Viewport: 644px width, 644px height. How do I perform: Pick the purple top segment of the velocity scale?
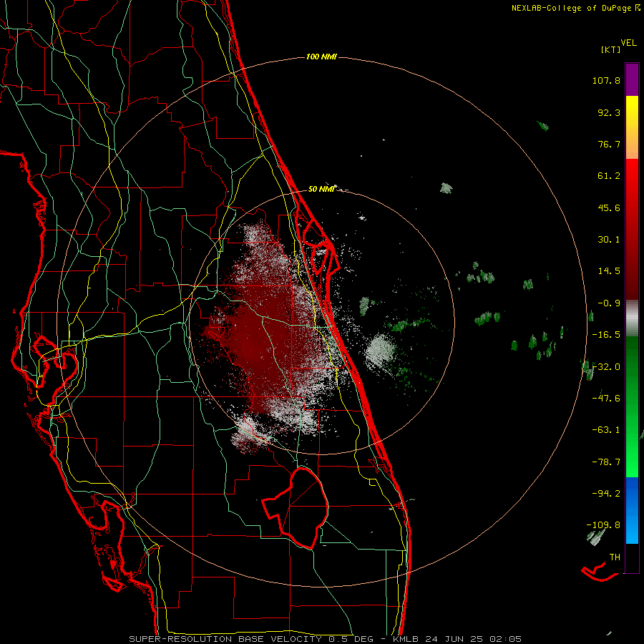tap(632, 79)
